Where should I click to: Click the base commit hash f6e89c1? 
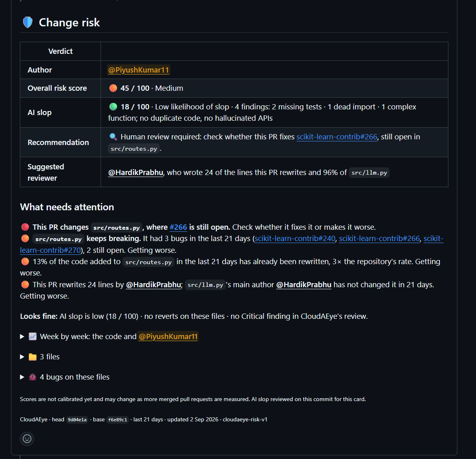118,420
